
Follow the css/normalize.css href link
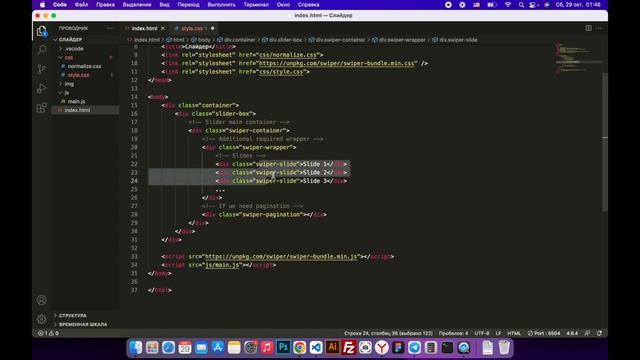coord(289,55)
